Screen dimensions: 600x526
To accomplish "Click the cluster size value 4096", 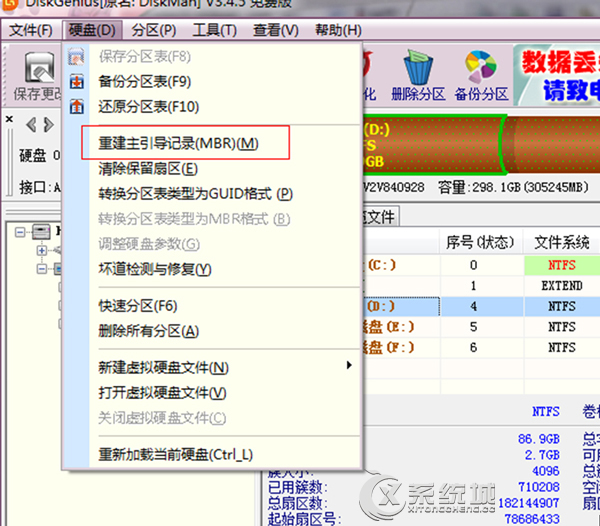I will [x=546, y=471].
